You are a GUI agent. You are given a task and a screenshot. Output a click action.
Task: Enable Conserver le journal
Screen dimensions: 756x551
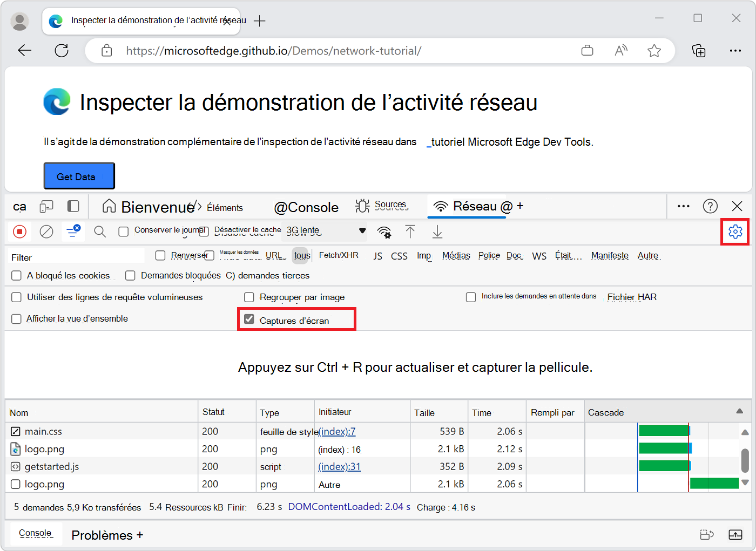pyautogui.click(x=123, y=231)
